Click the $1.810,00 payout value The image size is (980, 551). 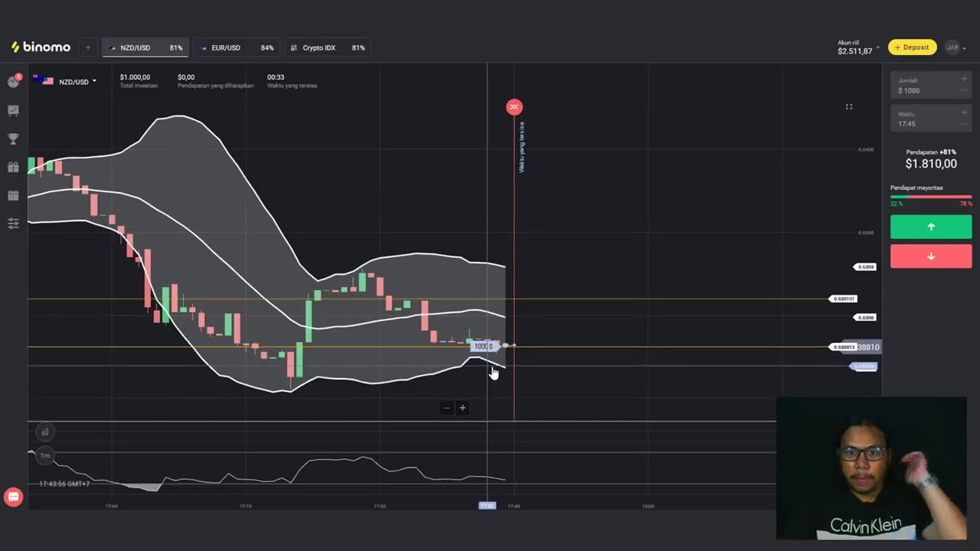tap(931, 164)
